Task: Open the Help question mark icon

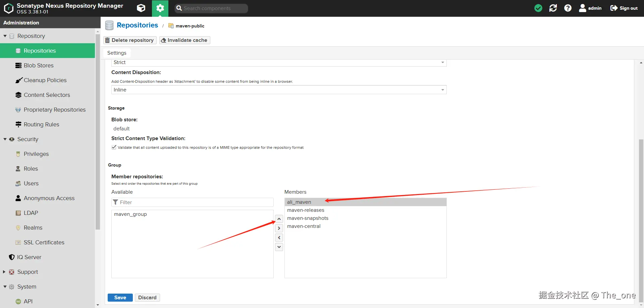Action: click(x=568, y=8)
